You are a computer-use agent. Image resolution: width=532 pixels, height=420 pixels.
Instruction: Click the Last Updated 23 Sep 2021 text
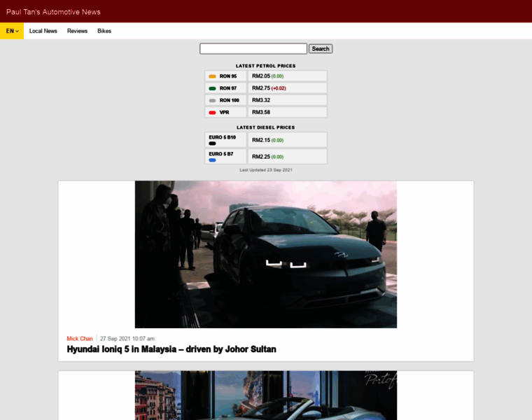266,170
